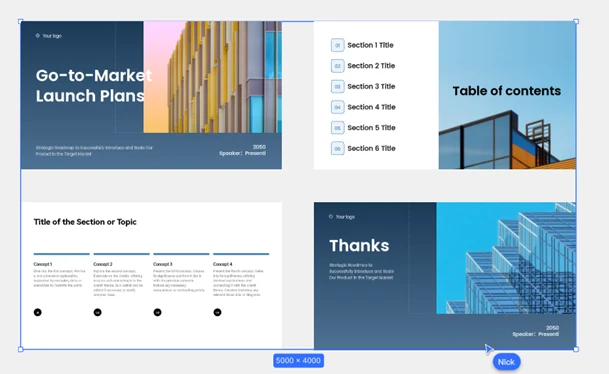609x374 pixels.
Task: Select the striped building photo on cover slide
Action: click(x=212, y=77)
